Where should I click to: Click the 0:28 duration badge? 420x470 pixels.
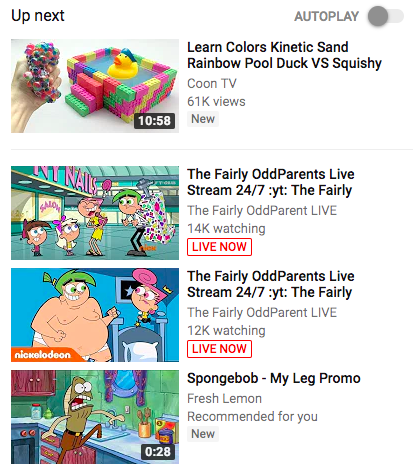point(158,452)
